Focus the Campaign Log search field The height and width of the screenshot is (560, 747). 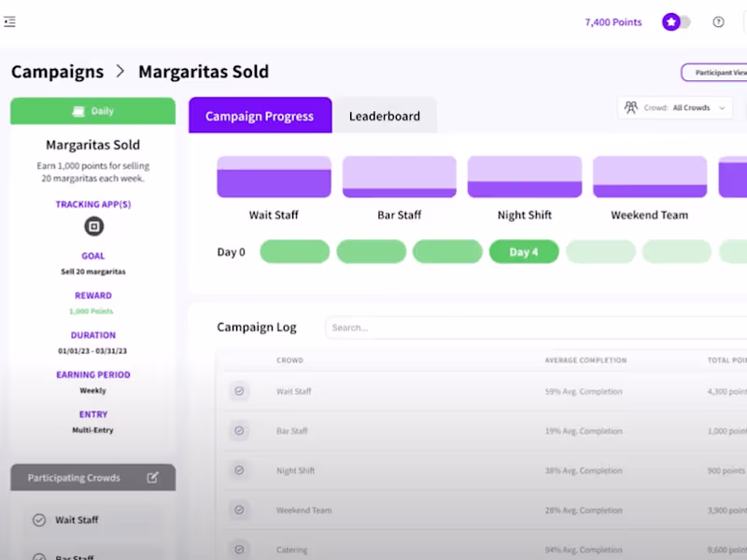pos(536,328)
